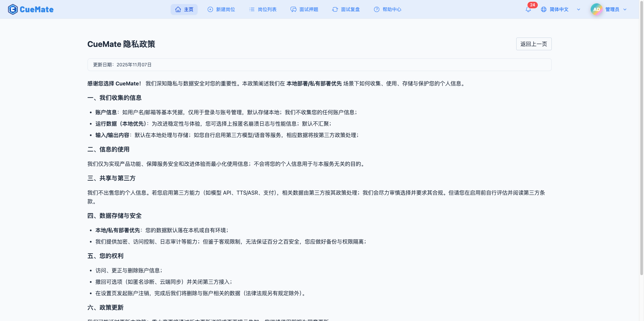Click the notification bell icon
Viewport: 644px width, 321px height.
coord(528,9)
